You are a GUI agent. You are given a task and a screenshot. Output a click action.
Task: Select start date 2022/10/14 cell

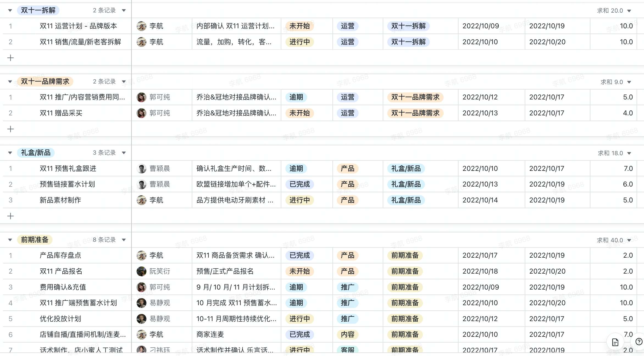480,200
